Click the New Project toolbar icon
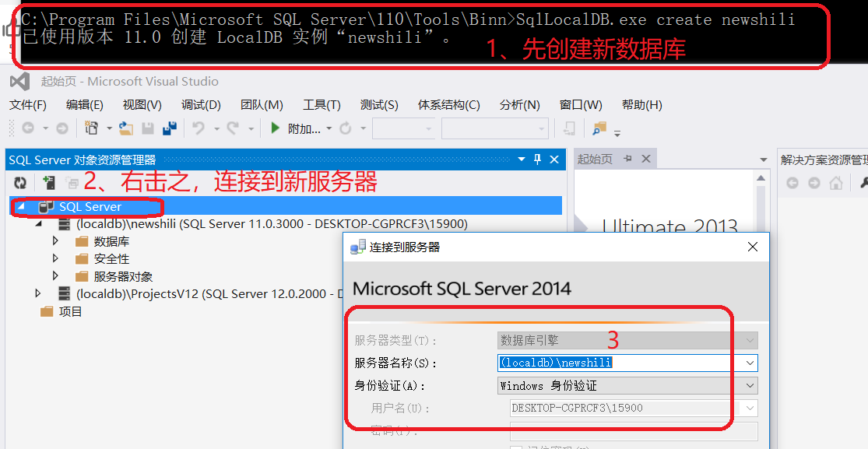 (x=92, y=128)
